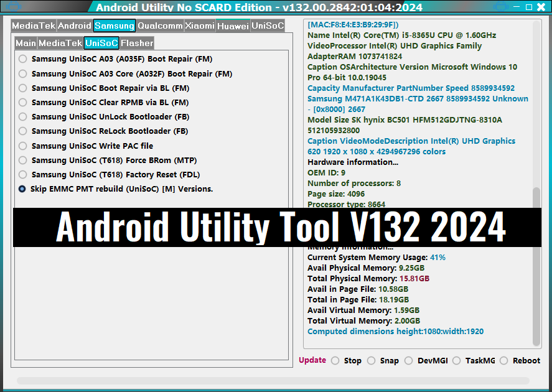The height and width of the screenshot is (392, 552).
Task: Click 'Avail Virtual Memory: 1.59GB' line
Action: (x=363, y=310)
